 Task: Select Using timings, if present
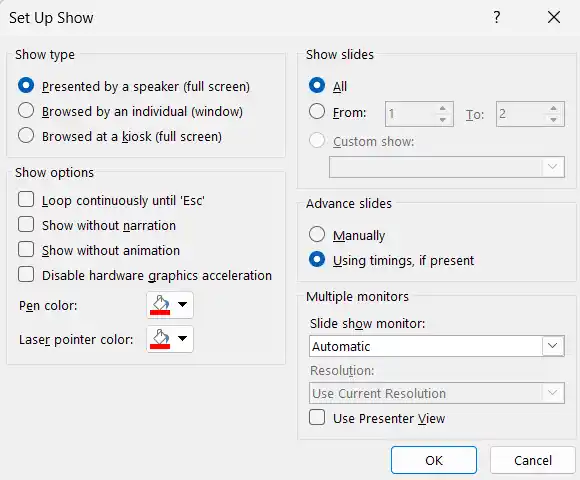click(317, 260)
